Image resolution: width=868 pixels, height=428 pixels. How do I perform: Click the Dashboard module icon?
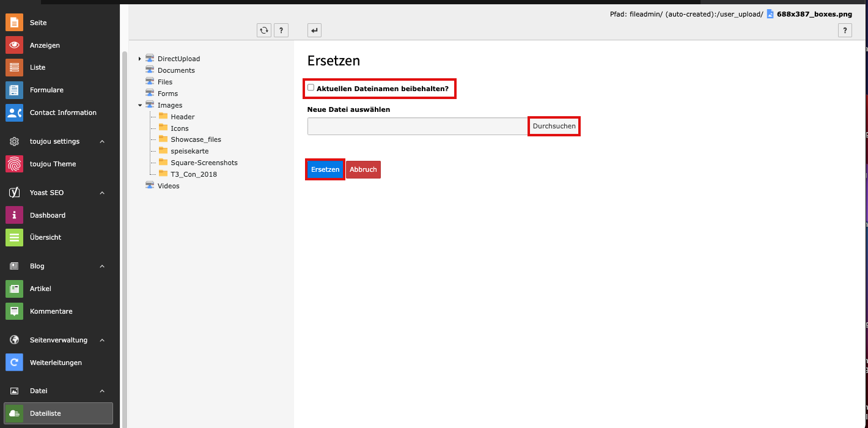pos(14,215)
